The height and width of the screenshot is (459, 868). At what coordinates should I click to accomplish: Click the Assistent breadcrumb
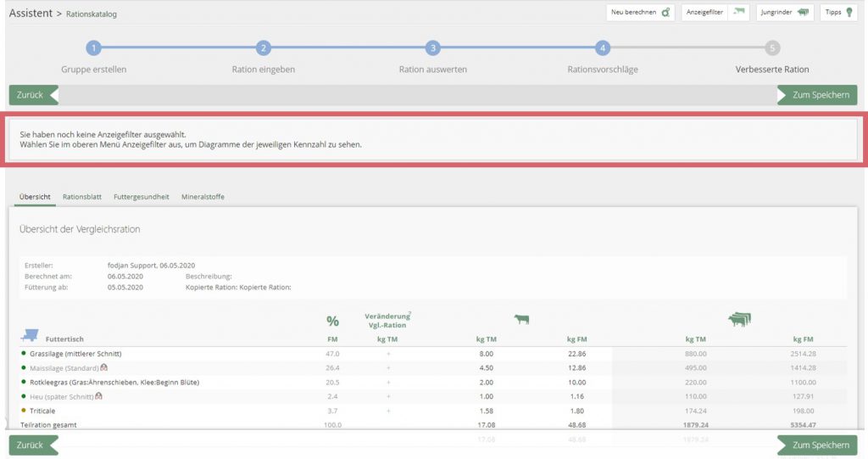31,13
